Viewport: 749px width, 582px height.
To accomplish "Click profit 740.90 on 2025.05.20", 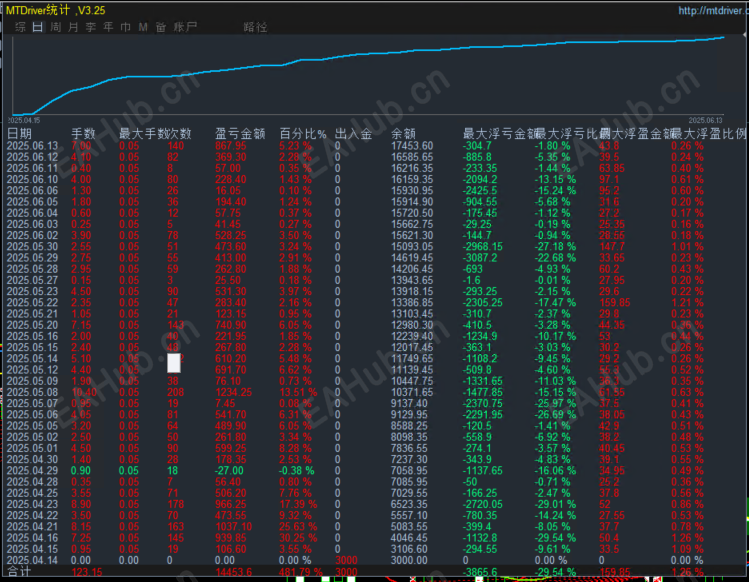I will [x=231, y=325].
